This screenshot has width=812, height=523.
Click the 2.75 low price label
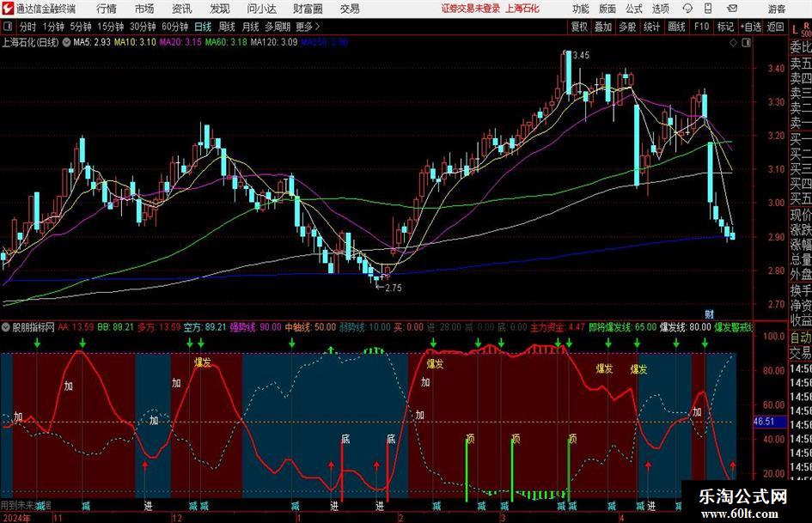click(x=393, y=288)
